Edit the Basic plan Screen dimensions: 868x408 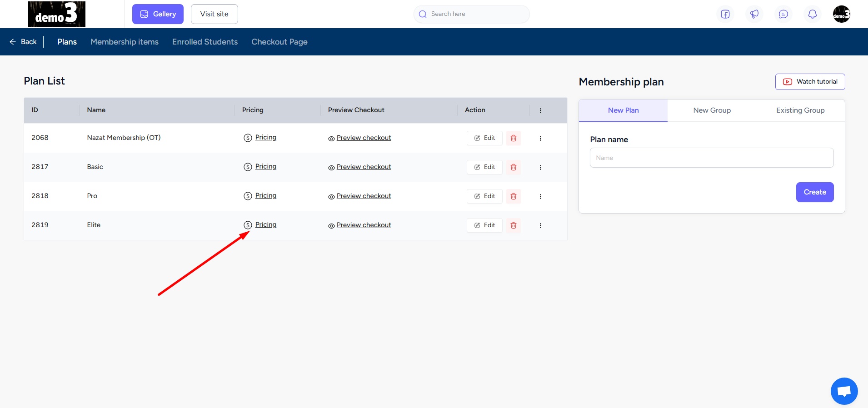(x=484, y=167)
